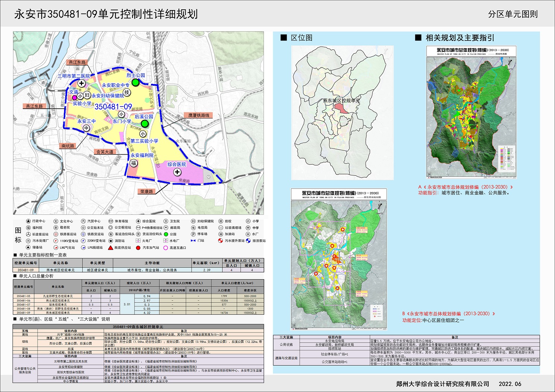Click the red 汽车加气站 legend circle

[138, 248]
